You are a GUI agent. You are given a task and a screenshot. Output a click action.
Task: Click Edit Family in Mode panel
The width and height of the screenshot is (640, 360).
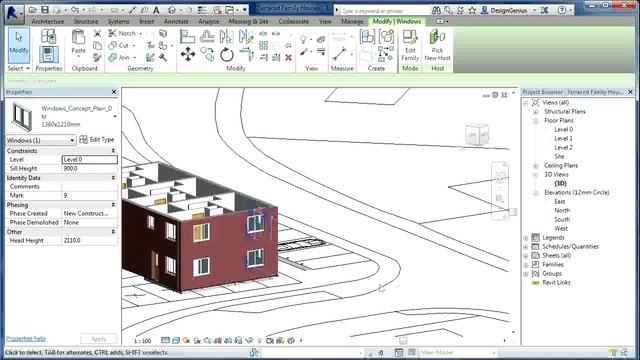410,45
